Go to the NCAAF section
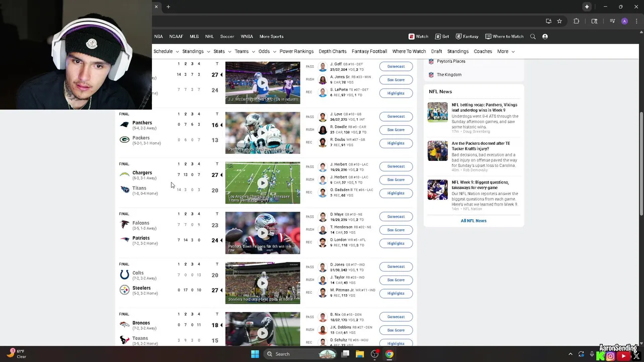644x362 pixels. (x=176, y=36)
